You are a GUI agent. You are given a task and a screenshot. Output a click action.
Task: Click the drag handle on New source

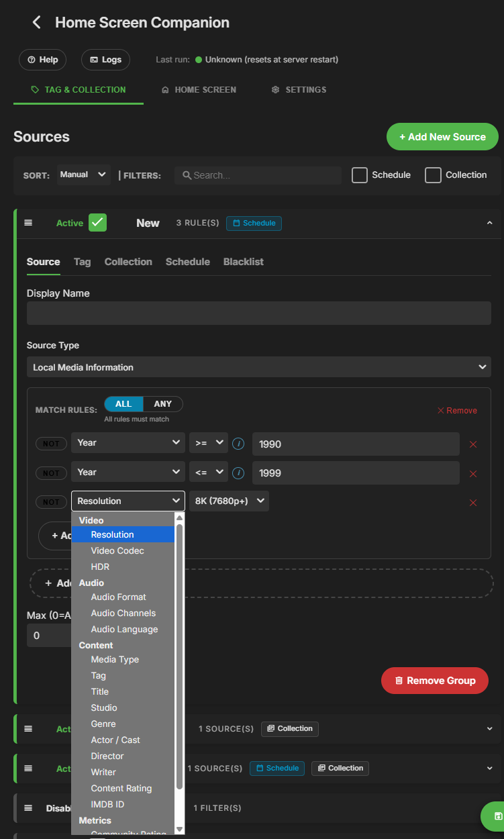click(28, 223)
